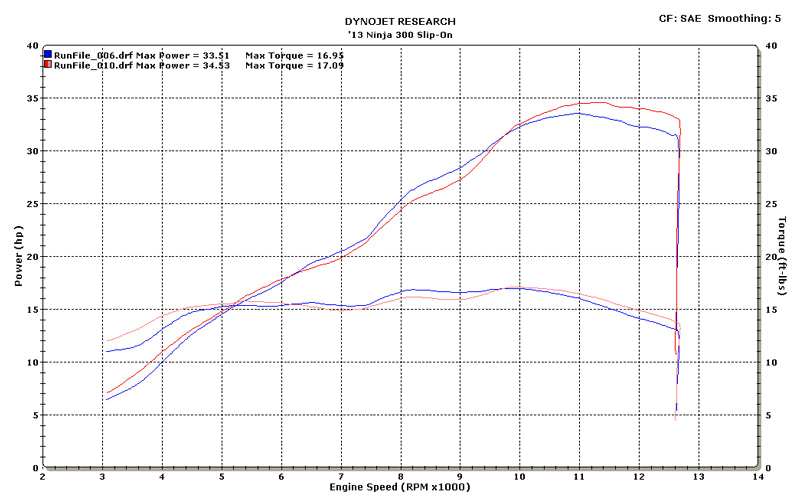Image resolution: width=800 pixels, height=503 pixels.
Task: Click the red swatch beside RunFile_010.drf
Action: coord(47,65)
